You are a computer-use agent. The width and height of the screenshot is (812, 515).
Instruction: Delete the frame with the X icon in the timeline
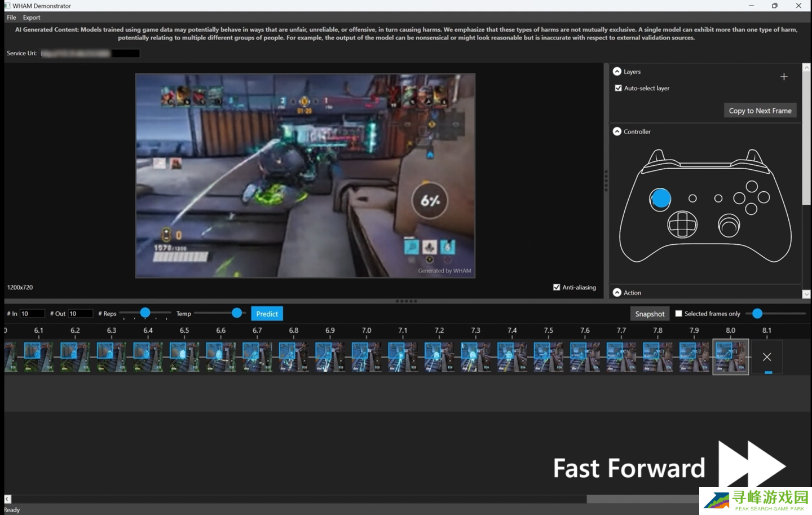pos(767,356)
